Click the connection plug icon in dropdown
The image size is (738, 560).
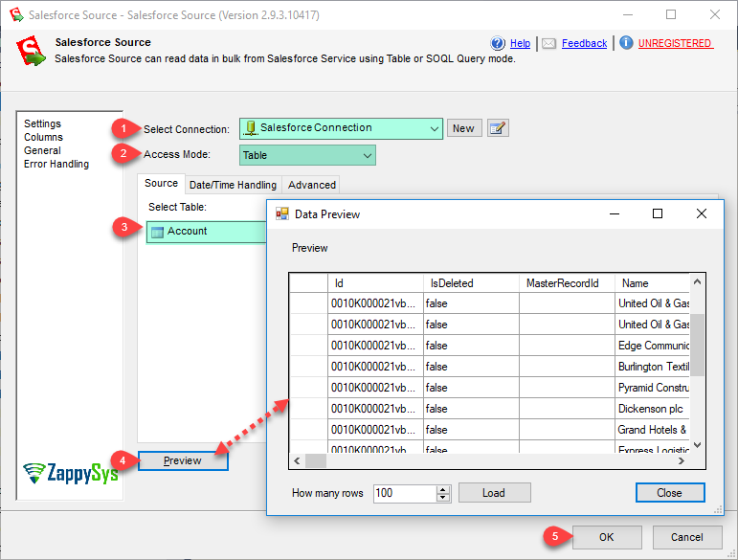[251, 128]
